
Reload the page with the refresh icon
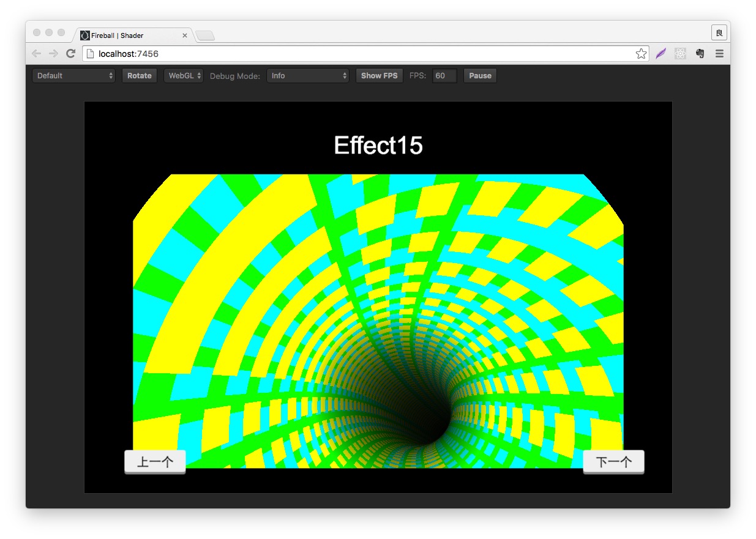tap(71, 54)
